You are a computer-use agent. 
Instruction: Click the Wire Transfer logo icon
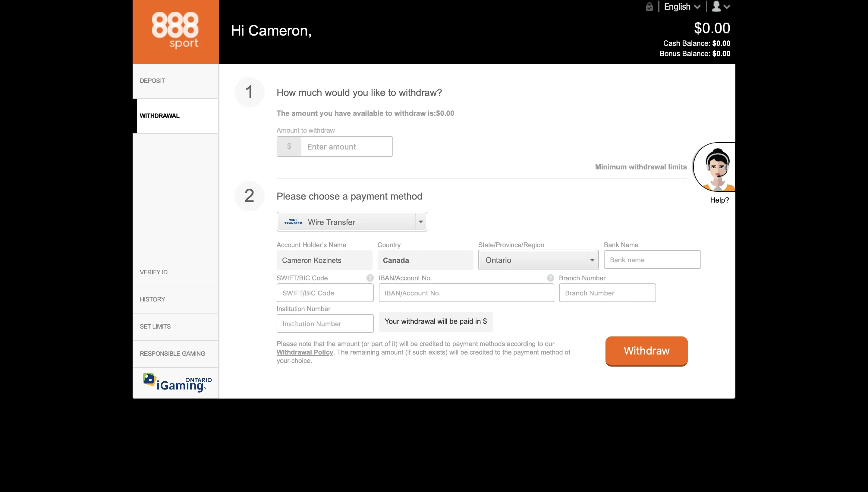[293, 222]
